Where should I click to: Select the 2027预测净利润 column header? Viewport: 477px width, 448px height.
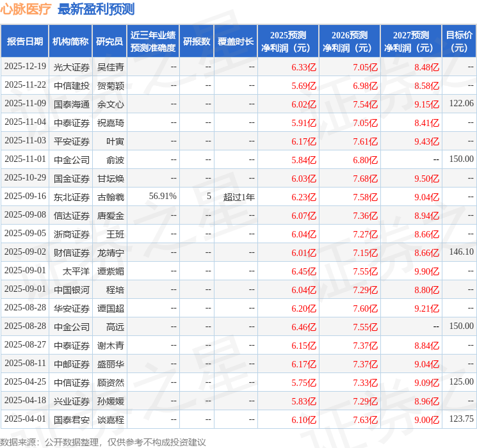coord(411,41)
